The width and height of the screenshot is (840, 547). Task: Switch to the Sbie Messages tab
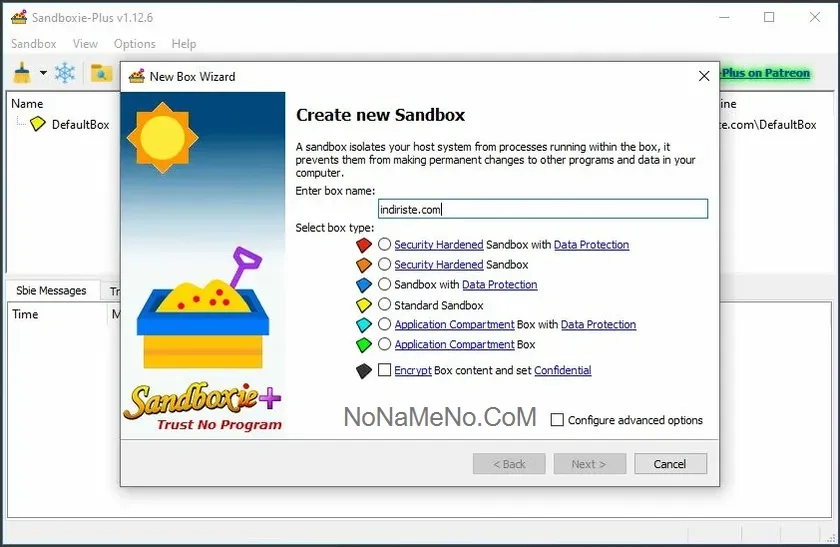click(49, 291)
